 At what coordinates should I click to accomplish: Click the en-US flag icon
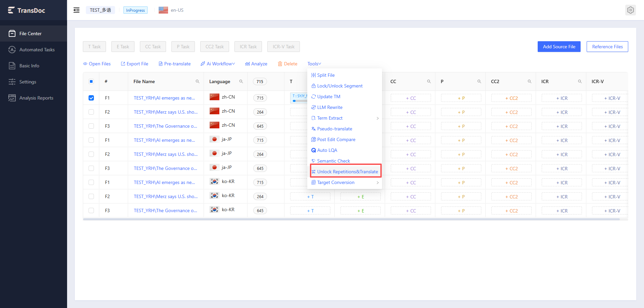[x=163, y=10]
